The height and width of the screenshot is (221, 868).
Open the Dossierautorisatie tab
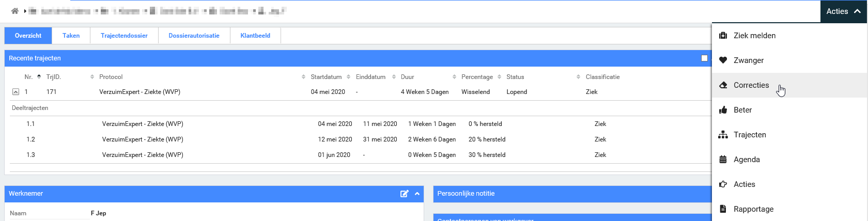tap(194, 36)
